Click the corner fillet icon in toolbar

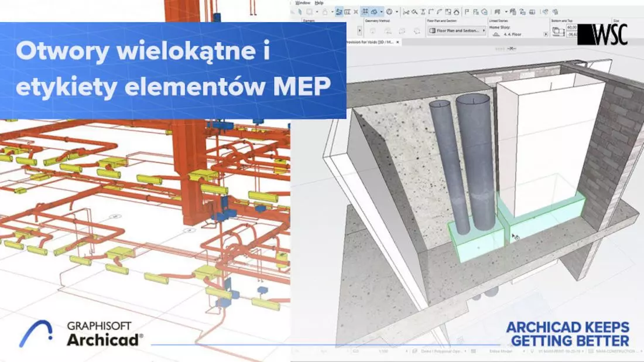pyautogui.click(x=431, y=12)
